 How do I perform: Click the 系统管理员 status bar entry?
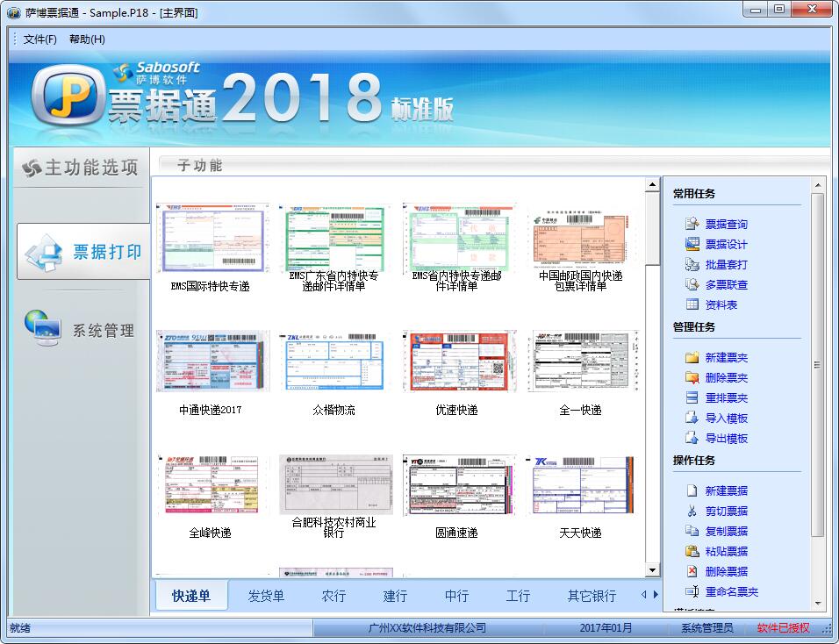[x=706, y=627]
